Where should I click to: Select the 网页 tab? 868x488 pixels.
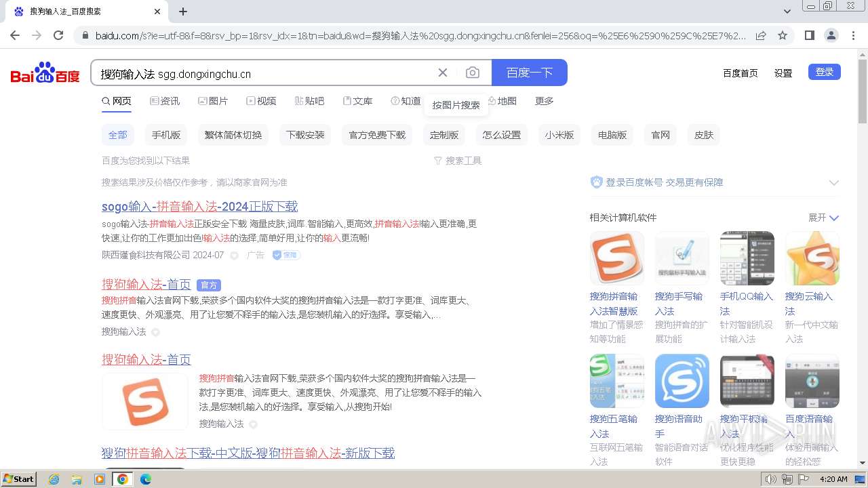[117, 101]
